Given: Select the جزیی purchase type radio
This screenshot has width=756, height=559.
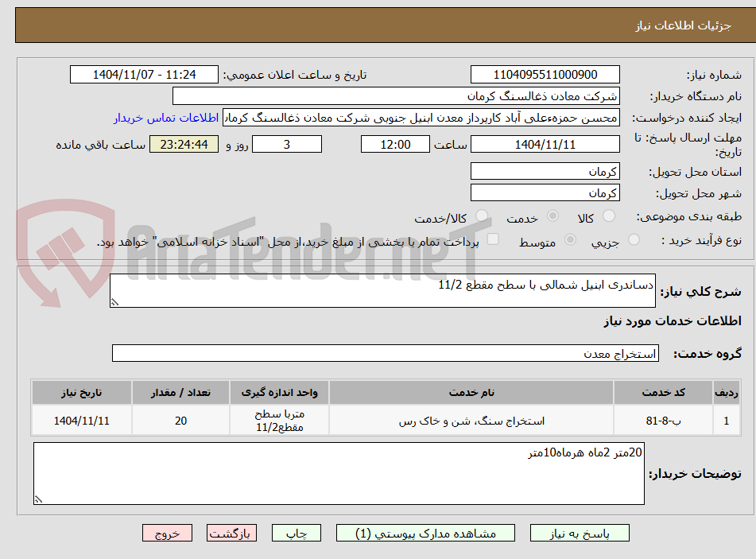Looking at the screenshot, I should (634, 239).
